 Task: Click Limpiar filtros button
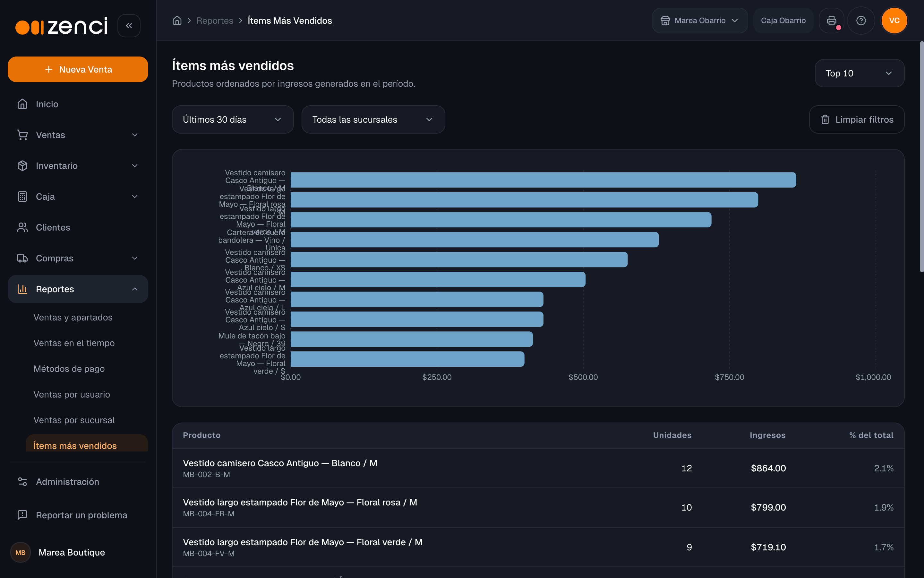click(856, 120)
